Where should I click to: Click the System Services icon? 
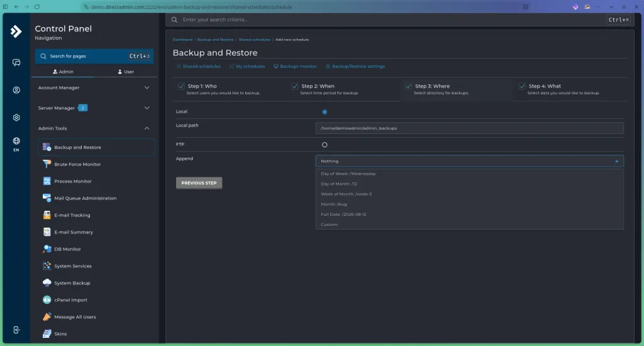tap(47, 266)
